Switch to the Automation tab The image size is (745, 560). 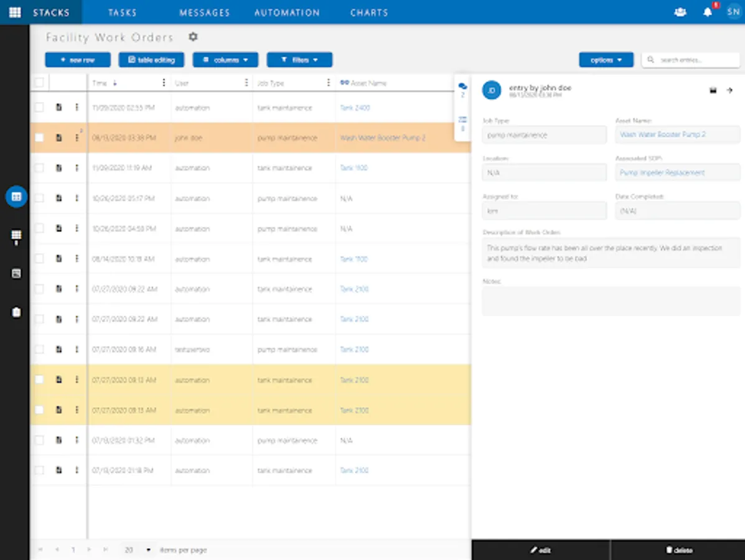[287, 12]
